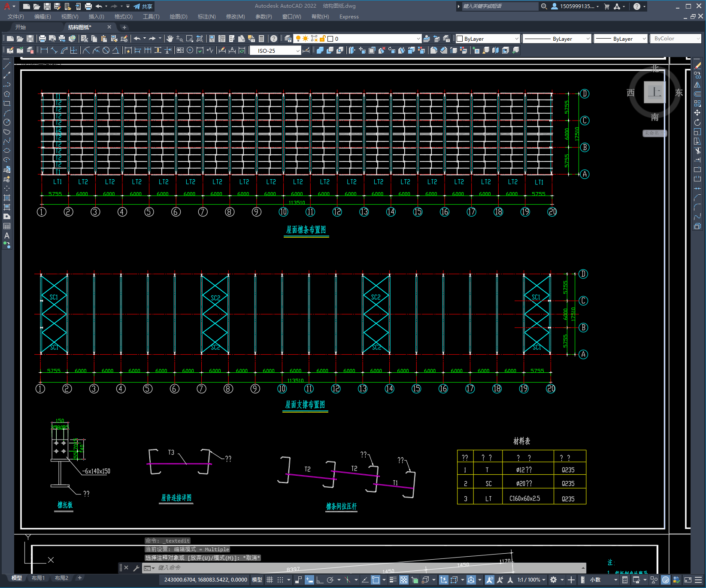
Task: Select the Table tool in draw toolbar
Action: pyautogui.click(x=7, y=226)
